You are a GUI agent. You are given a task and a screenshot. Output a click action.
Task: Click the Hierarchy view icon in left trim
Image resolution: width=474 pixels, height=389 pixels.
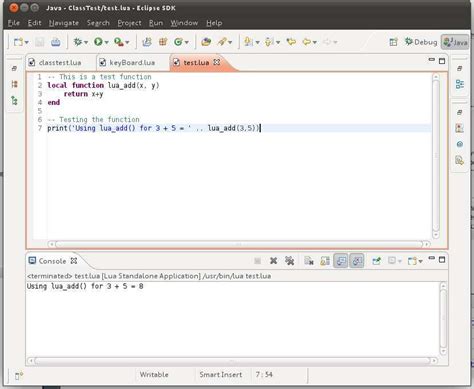(x=14, y=100)
